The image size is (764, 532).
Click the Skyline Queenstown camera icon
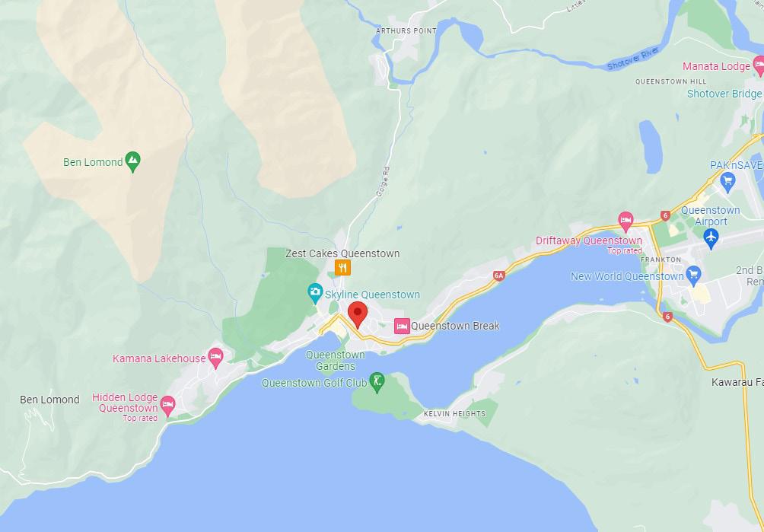pyautogui.click(x=315, y=293)
